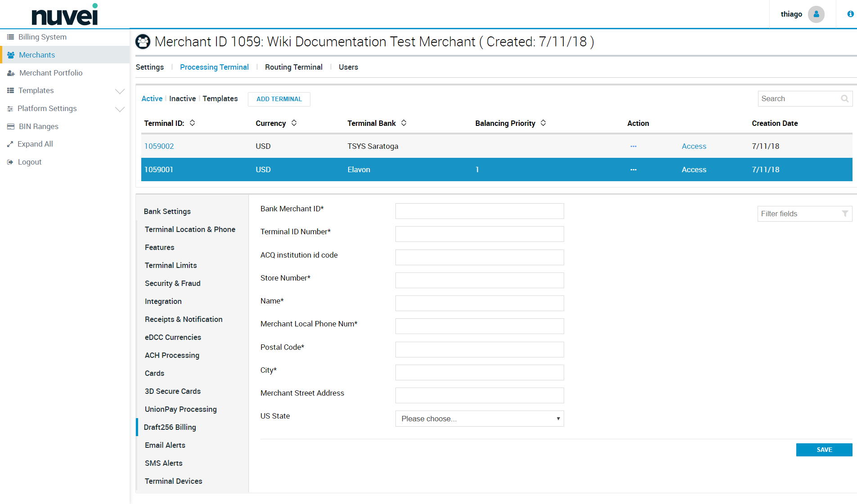This screenshot has height=504, width=857.
Task: Click the filter funnel icon
Action: tap(845, 214)
